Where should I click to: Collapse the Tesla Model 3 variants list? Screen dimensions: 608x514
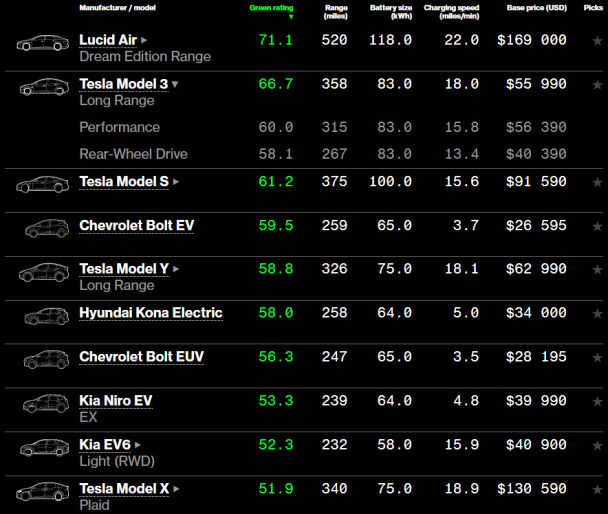tap(175, 85)
